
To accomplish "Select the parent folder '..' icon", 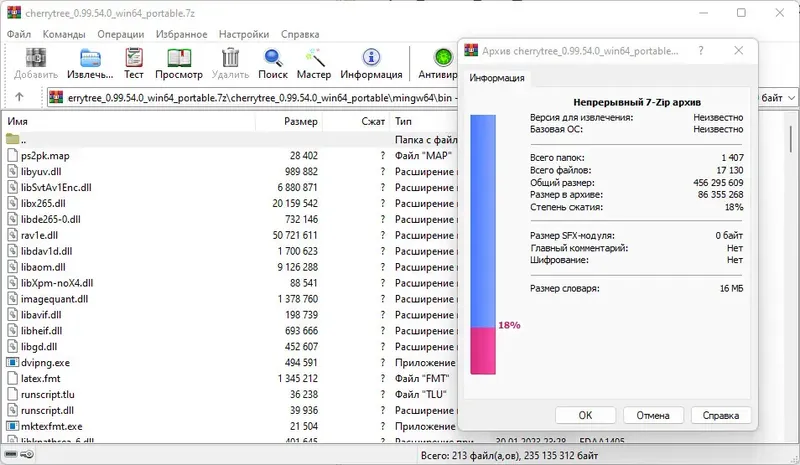I will pyautogui.click(x=13, y=139).
